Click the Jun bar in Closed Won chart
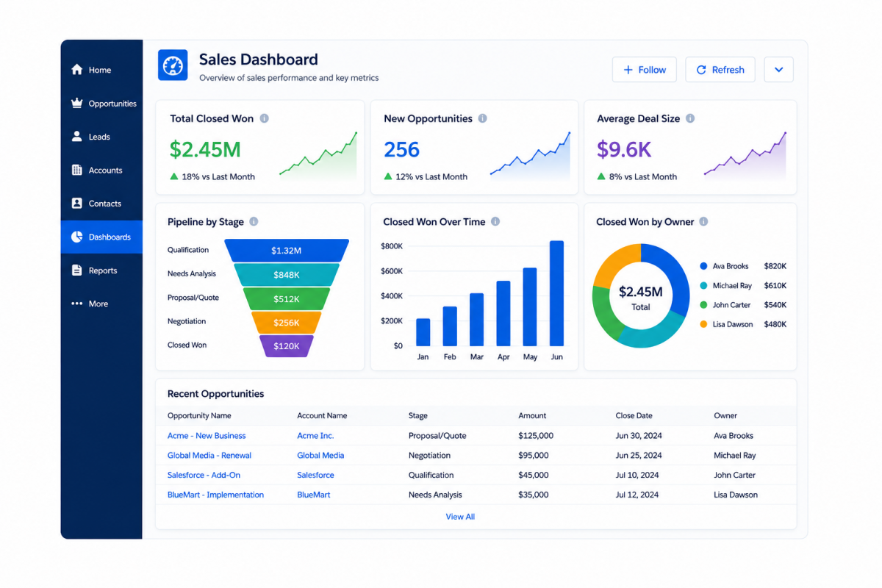 556,293
